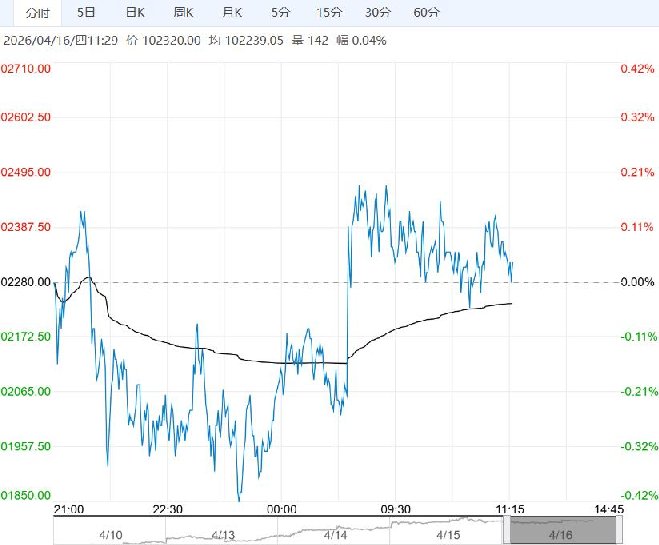Switch to 周K weekly candlestick view

point(183,13)
